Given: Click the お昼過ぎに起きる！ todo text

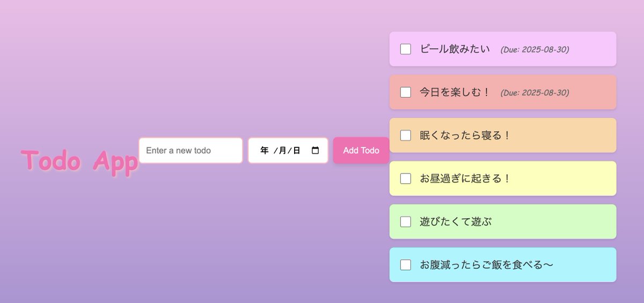Looking at the screenshot, I should pos(465,178).
